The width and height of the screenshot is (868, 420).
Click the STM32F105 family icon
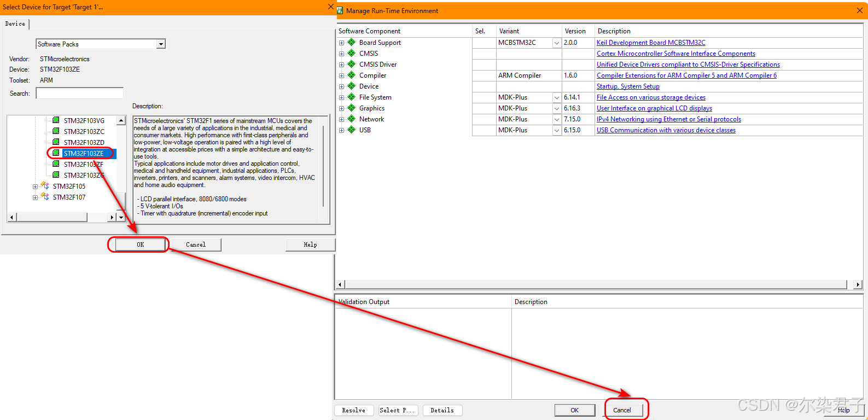[45, 186]
